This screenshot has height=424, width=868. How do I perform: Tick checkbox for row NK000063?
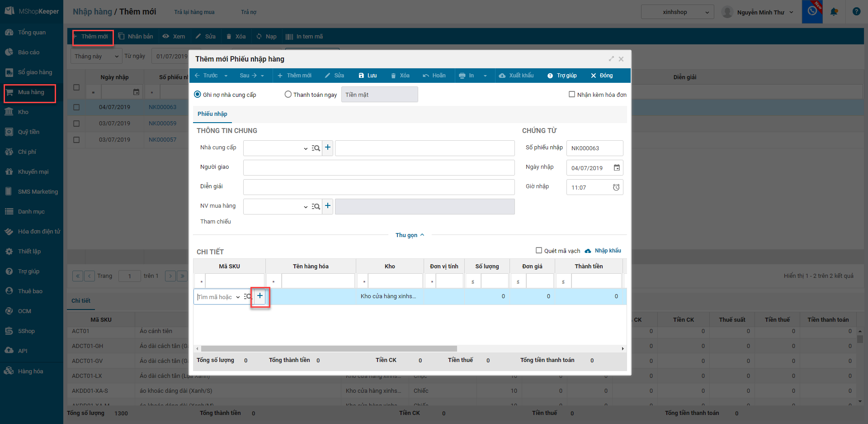(76, 107)
